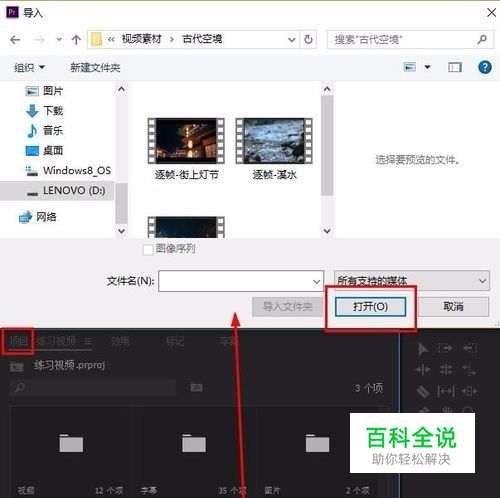Click navigation pane scroll up arrow
500x498 pixels.
121,89
